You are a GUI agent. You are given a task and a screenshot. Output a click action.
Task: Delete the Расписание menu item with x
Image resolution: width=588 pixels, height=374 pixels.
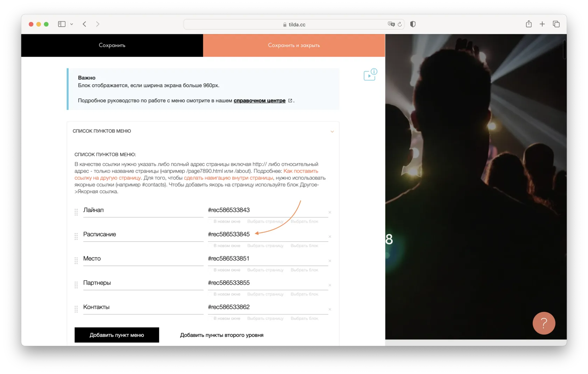pos(330,237)
